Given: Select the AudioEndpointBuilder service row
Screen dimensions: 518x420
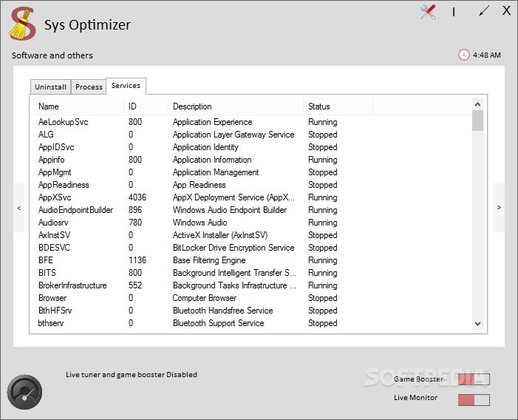Looking at the screenshot, I should [x=253, y=210].
